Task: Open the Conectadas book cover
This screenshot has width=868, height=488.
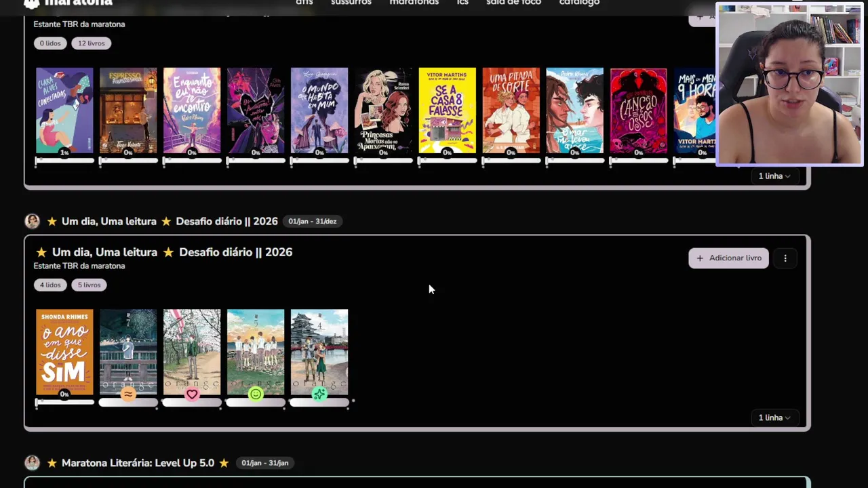Action: (x=64, y=110)
